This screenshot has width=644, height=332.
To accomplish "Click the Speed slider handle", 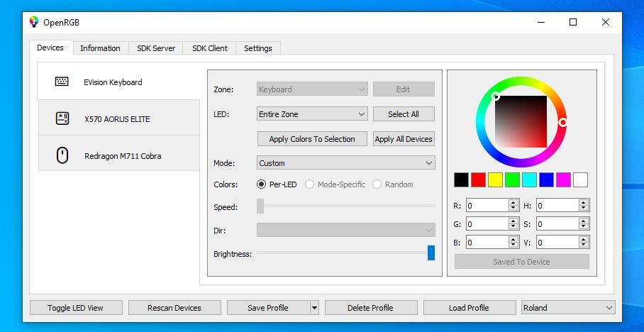I will 260,206.
